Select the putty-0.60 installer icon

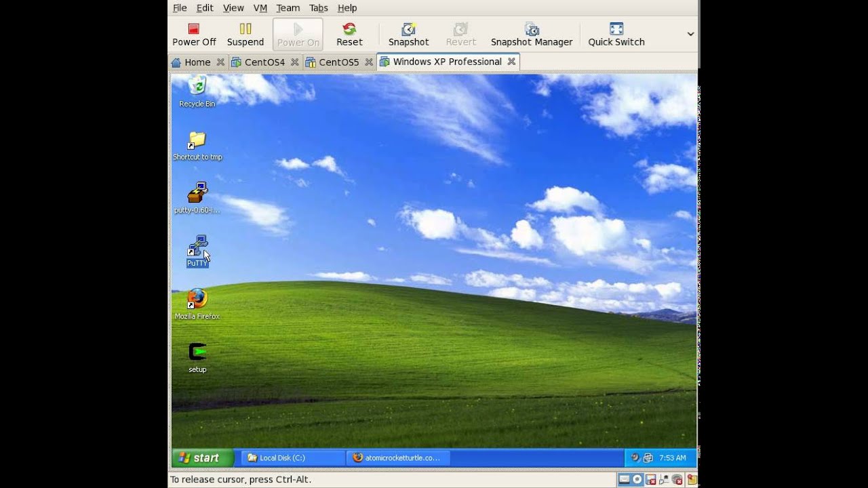(x=197, y=198)
